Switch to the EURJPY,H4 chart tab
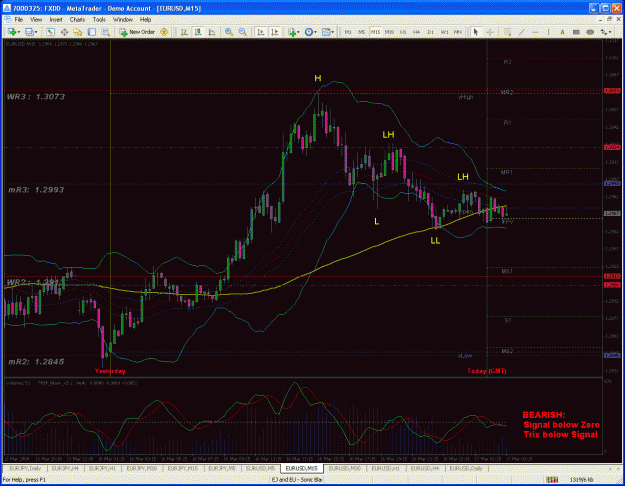This screenshot has height=486, width=625. pos(65,468)
